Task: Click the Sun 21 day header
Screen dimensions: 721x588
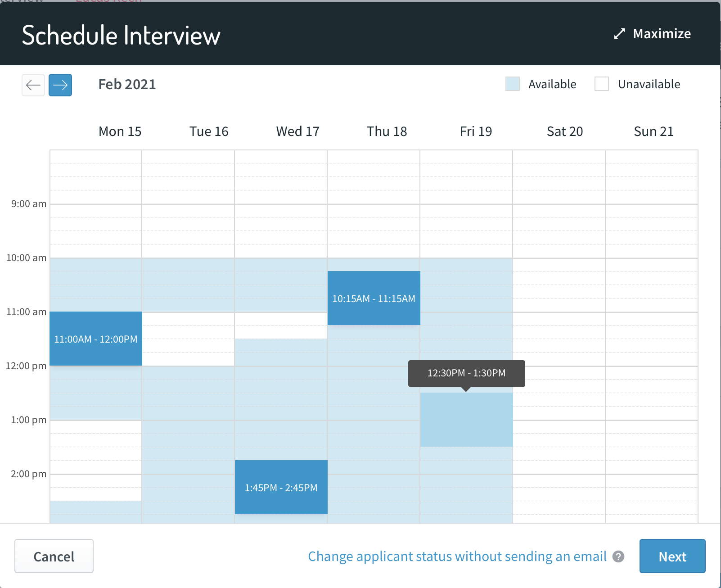Action: [653, 131]
